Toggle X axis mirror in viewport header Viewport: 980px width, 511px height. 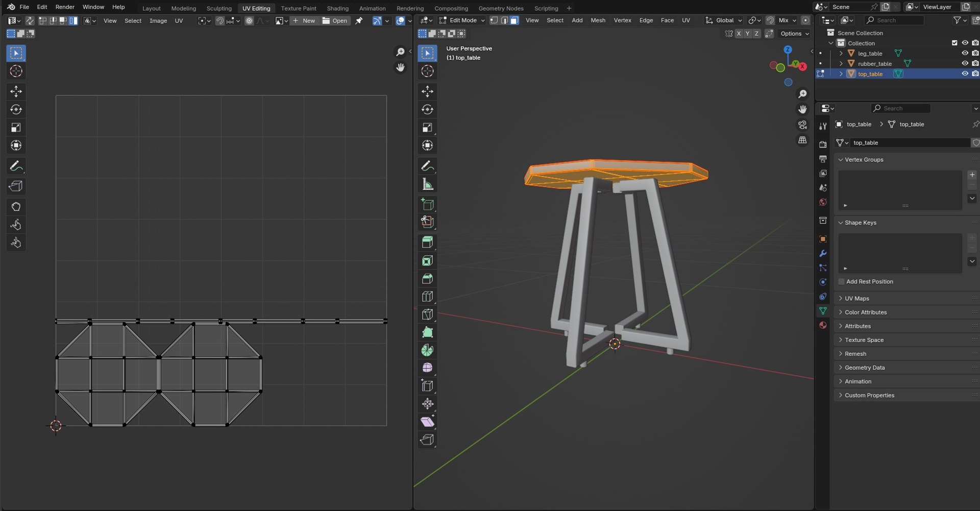click(x=738, y=34)
